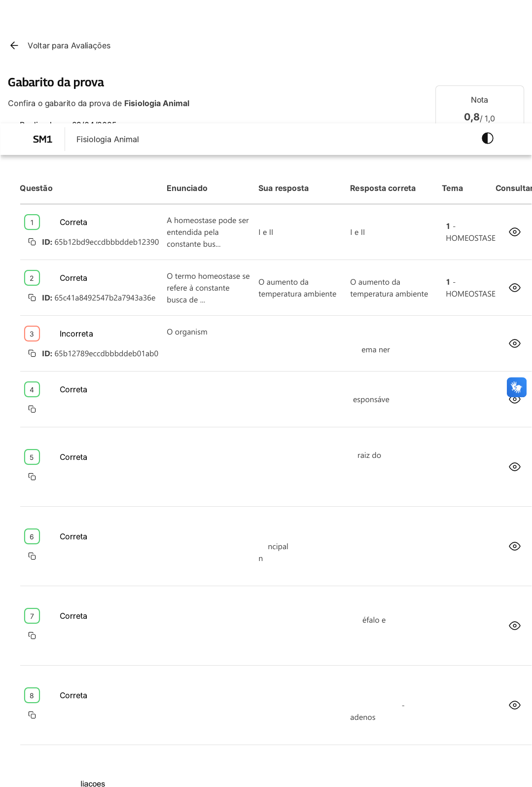Viewport: 532px width, 787px height.
Task: Copy the ID of question 2
Action: click(x=32, y=298)
